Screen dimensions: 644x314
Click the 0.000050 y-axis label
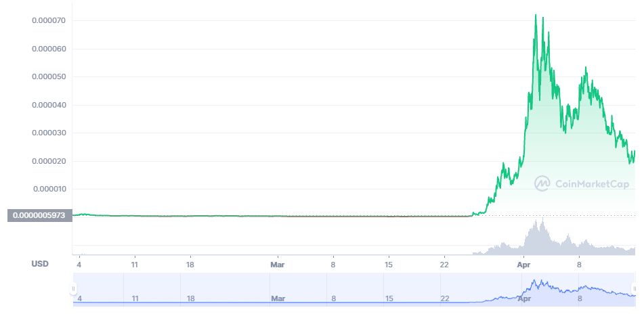[49, 76]
